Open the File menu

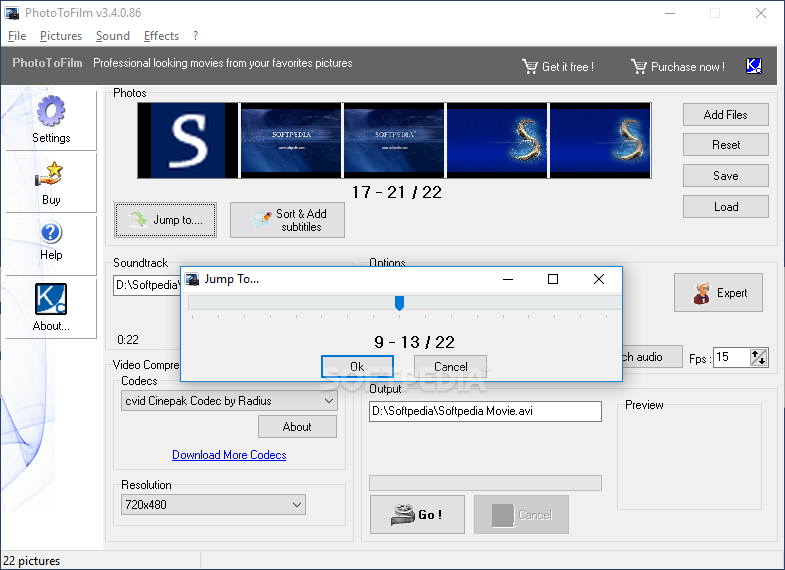pos(17,36)
